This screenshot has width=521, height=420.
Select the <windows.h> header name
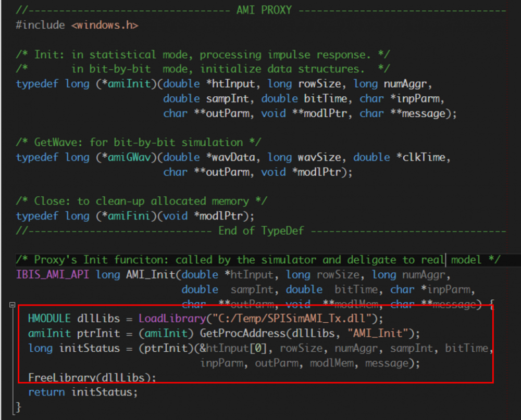(x=105, y=25)
